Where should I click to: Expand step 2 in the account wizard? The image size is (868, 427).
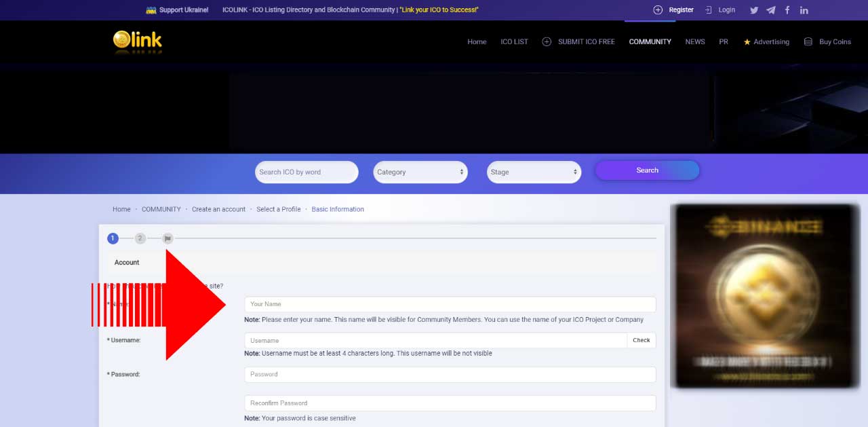tap(140, 238)
